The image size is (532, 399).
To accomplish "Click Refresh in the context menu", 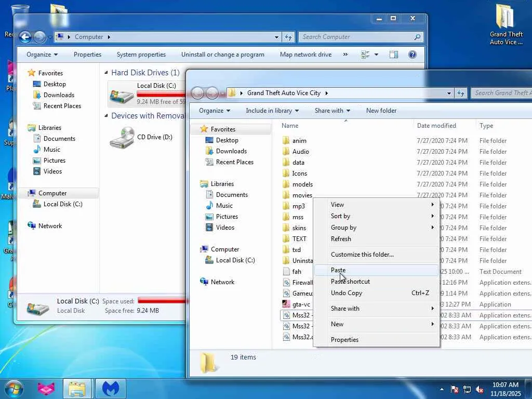I will (376, 239).
